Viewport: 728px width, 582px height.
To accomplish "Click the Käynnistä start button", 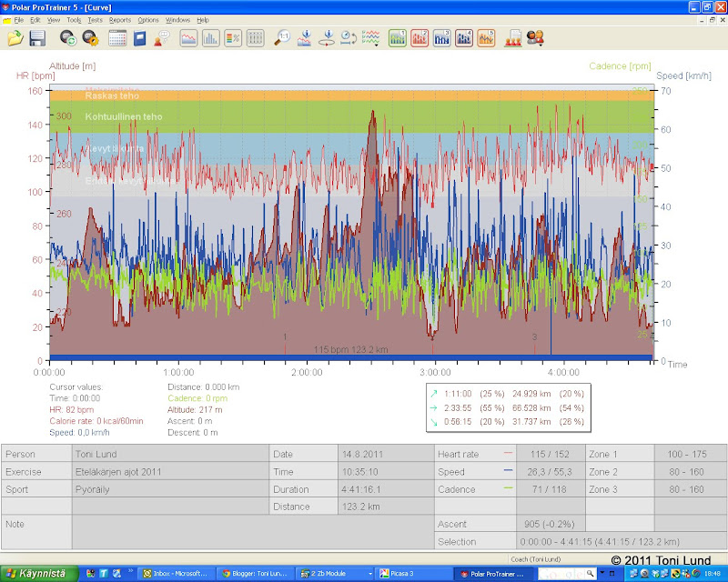I will pyautogui.click(x=36, y=574).
